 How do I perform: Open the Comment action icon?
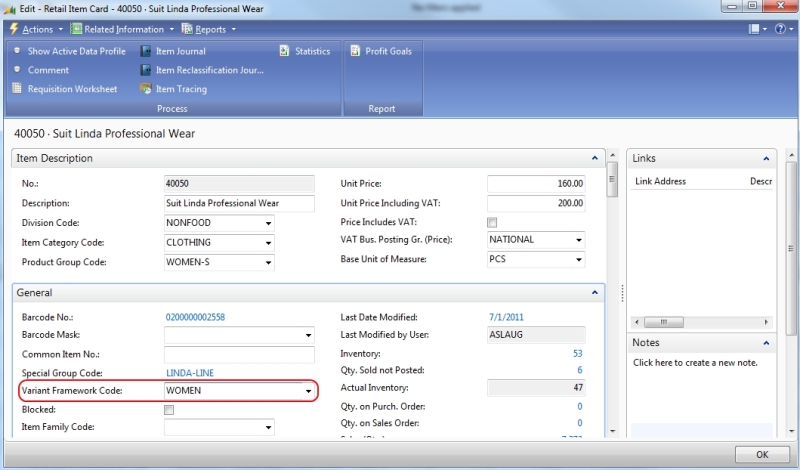pos(17,70)
